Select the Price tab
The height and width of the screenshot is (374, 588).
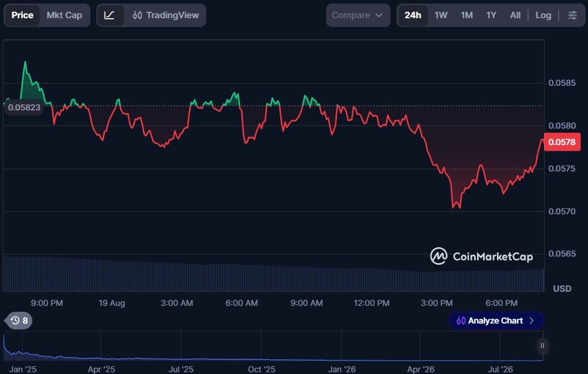point(22,15)
